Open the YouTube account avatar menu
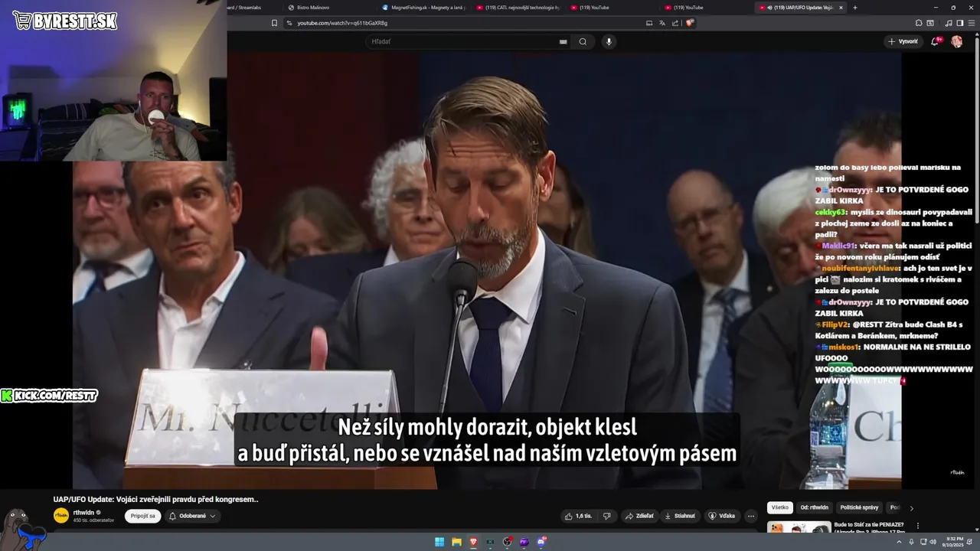The height and width of the screenshot is (551, 980). click(957, 41)
